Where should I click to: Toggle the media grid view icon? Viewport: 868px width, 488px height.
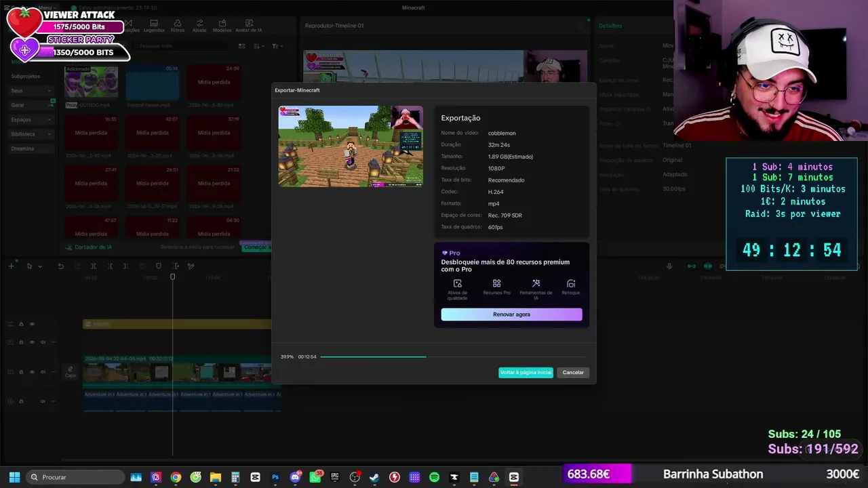(241, 46)
